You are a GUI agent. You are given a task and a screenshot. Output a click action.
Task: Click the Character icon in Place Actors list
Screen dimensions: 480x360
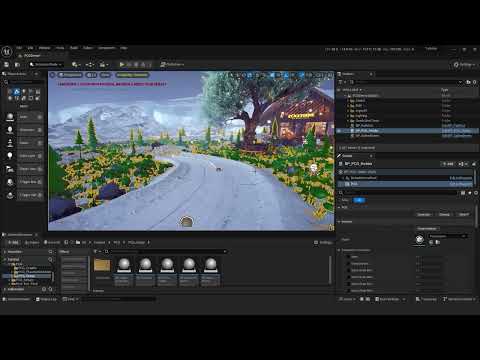click(x=10, y=130)
